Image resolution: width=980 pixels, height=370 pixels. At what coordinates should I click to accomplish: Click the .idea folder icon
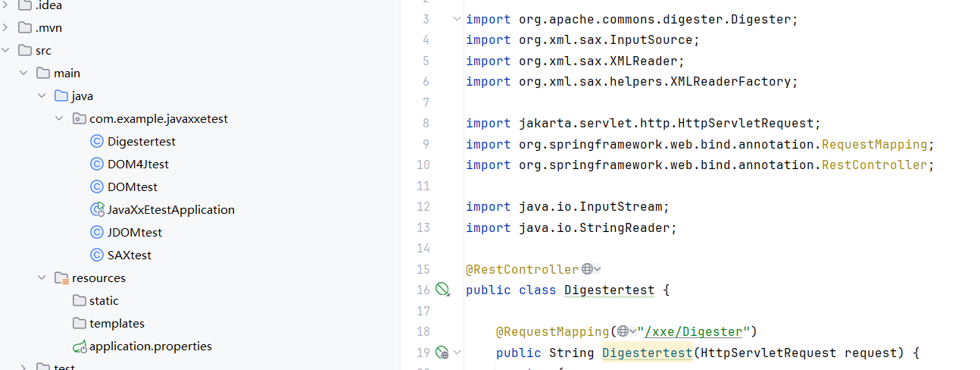pos(25,5)
